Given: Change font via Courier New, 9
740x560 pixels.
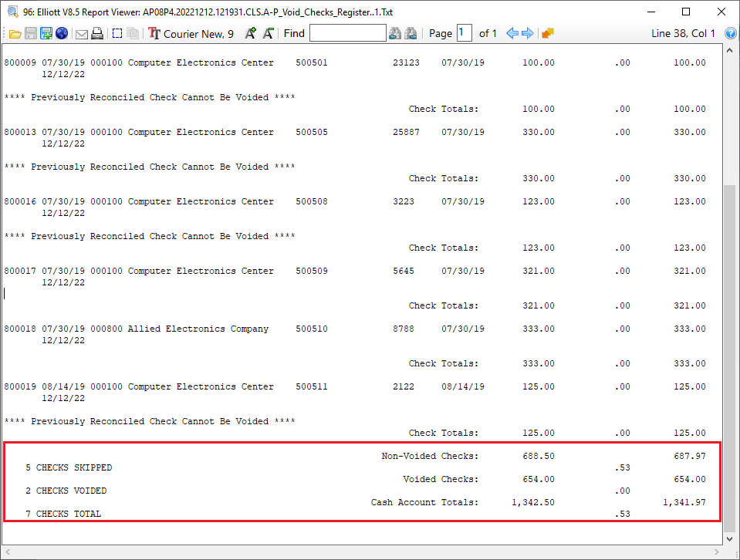Looking at the screenshot, I should pyautogui.click(x=191, y=33).
